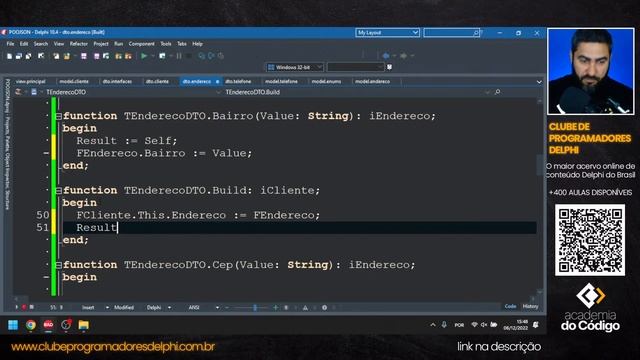The image size is (640, 360).
Task: Click the Forward navigation arrow in the toolbar
Action: 403,56
